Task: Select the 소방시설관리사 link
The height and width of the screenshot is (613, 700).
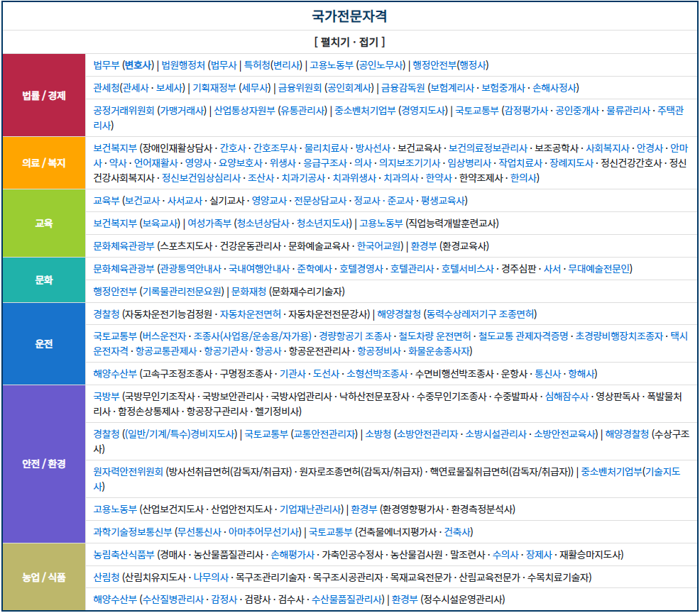Action: [x=496, y=434]
